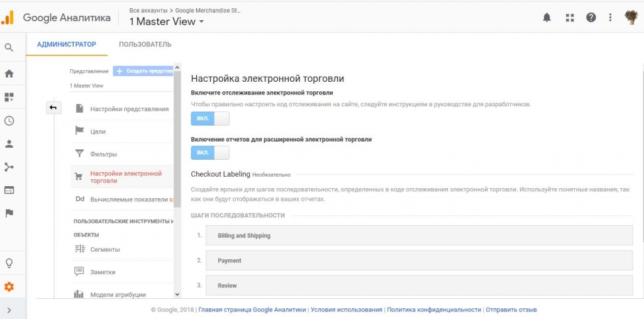The height and width of the screenshot is (319, 644).
Task: Toggle ecommerce tracking switch off
Action: (x=210, y=118)
